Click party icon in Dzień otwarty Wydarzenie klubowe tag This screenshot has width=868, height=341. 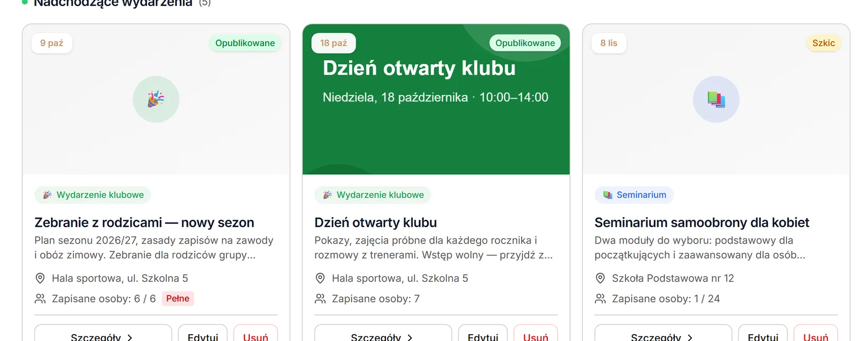(x=327, y=195)
